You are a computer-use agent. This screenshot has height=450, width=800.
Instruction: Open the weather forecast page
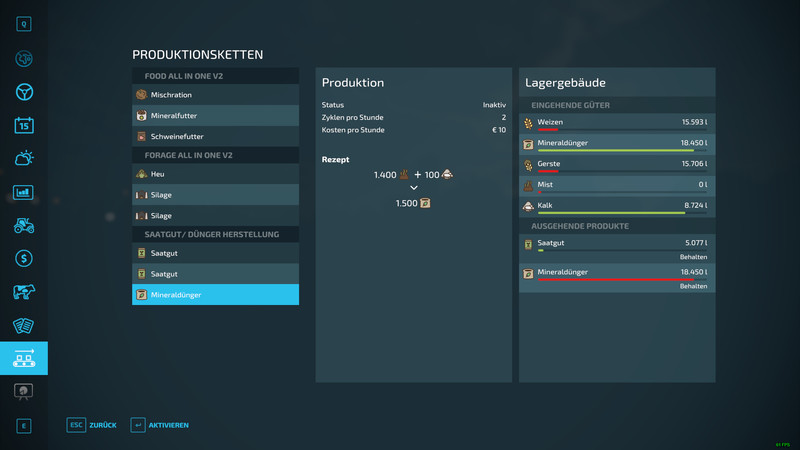point(24,158)
